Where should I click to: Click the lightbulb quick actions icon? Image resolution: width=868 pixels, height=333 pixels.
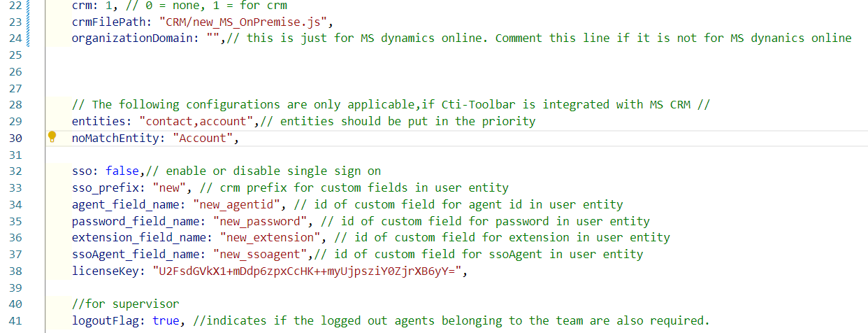pos(52,137)
